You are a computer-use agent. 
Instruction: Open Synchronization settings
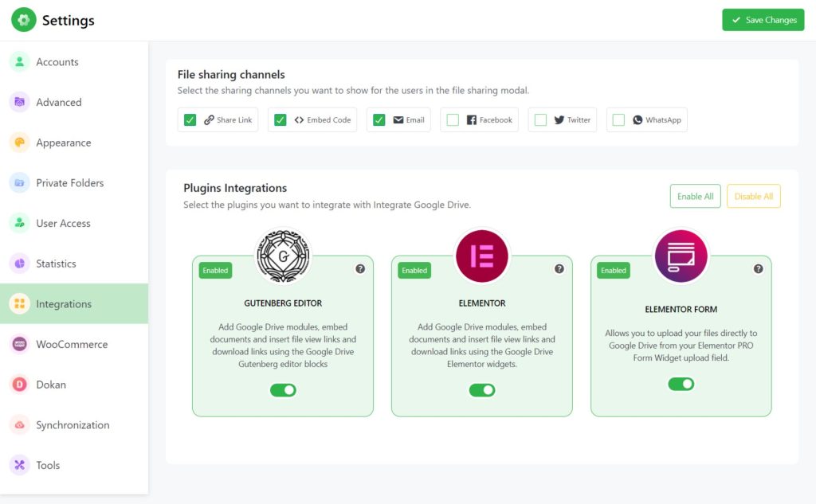(x=74, y=424)
